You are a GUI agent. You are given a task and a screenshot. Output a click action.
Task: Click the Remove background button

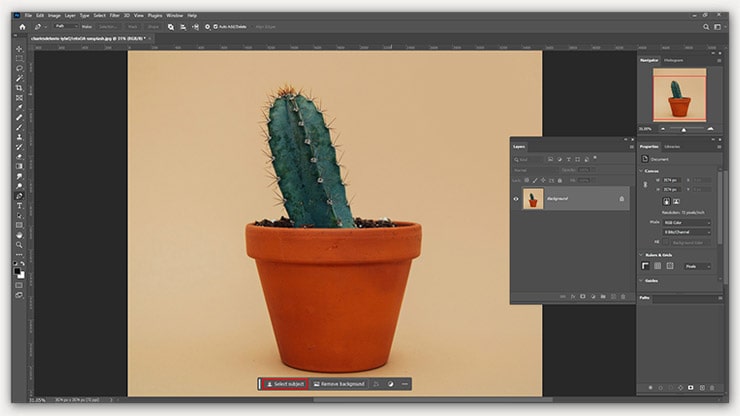(337, 384)
